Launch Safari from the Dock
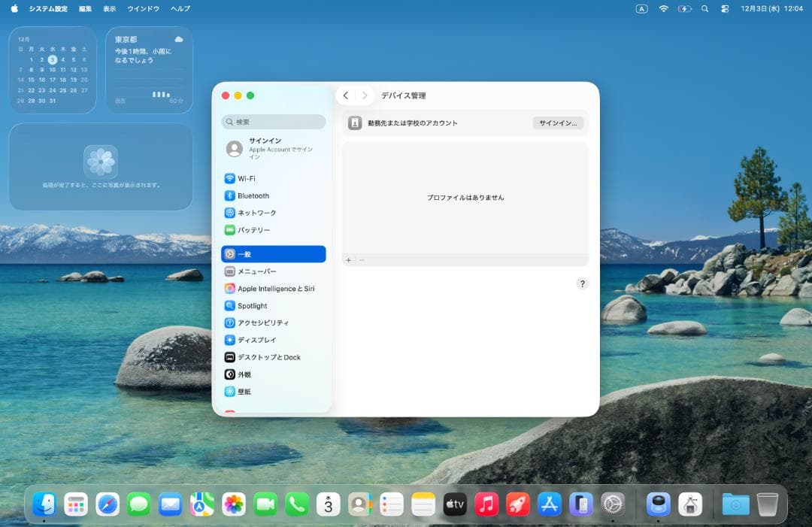The width and height of the screenshot is (812, 527). pyautogui.click(x=108, y=504)
